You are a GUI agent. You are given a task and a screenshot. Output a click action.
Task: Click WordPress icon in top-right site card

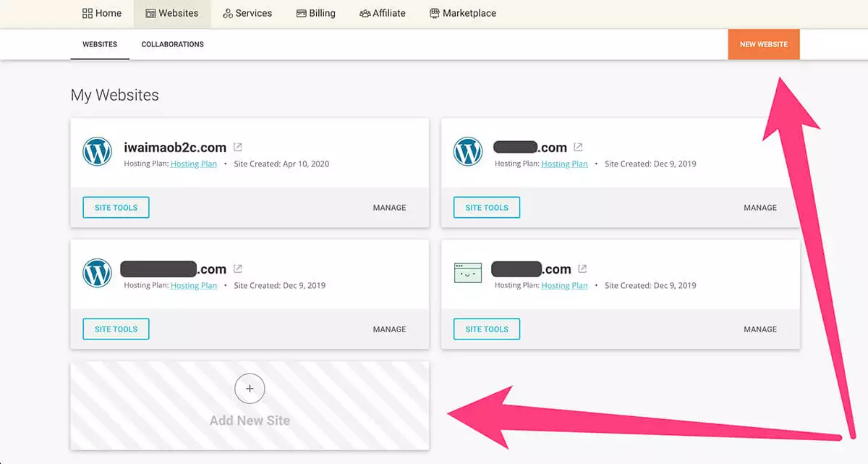[468, 151]
